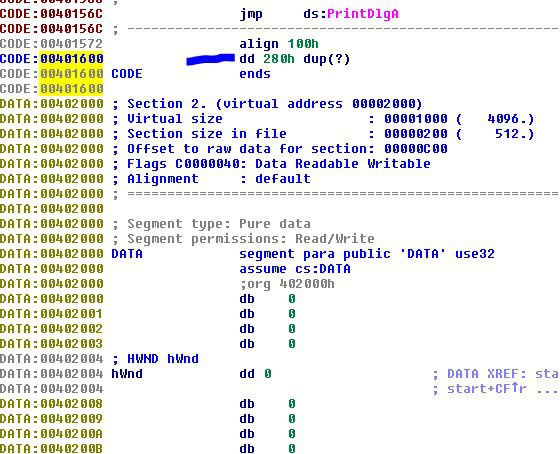Click the 'dd 0' on hWnd row
This screenshot has width=560, height=454.
coord(255,374)
